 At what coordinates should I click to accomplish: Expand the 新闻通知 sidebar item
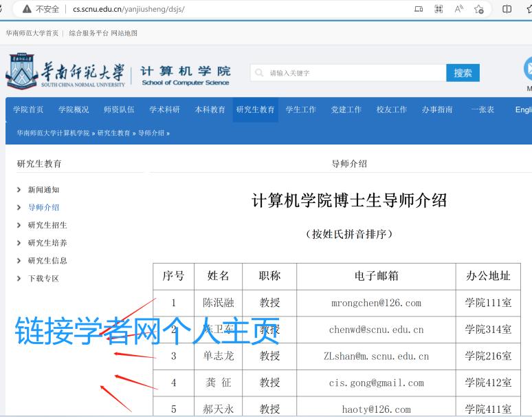tap(43, 190)
